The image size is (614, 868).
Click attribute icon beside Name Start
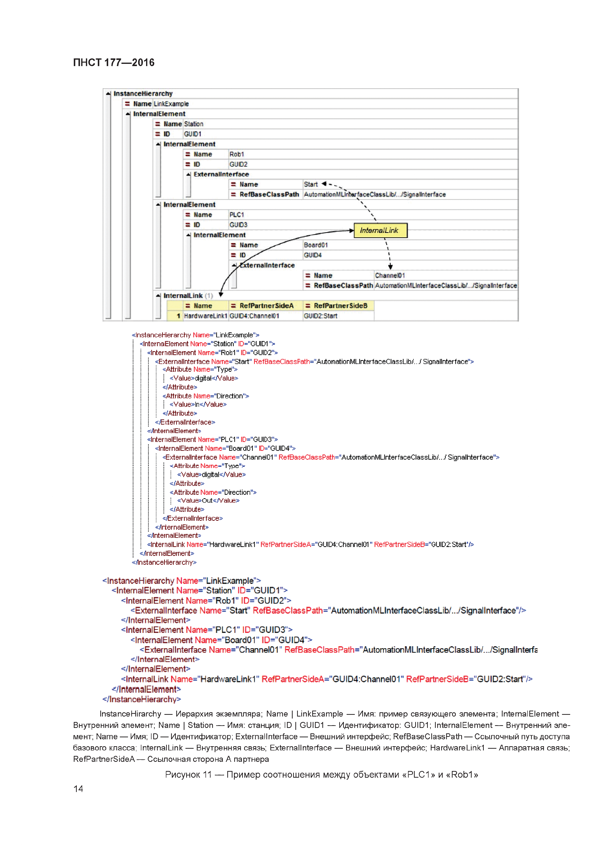tap(234, 184)
